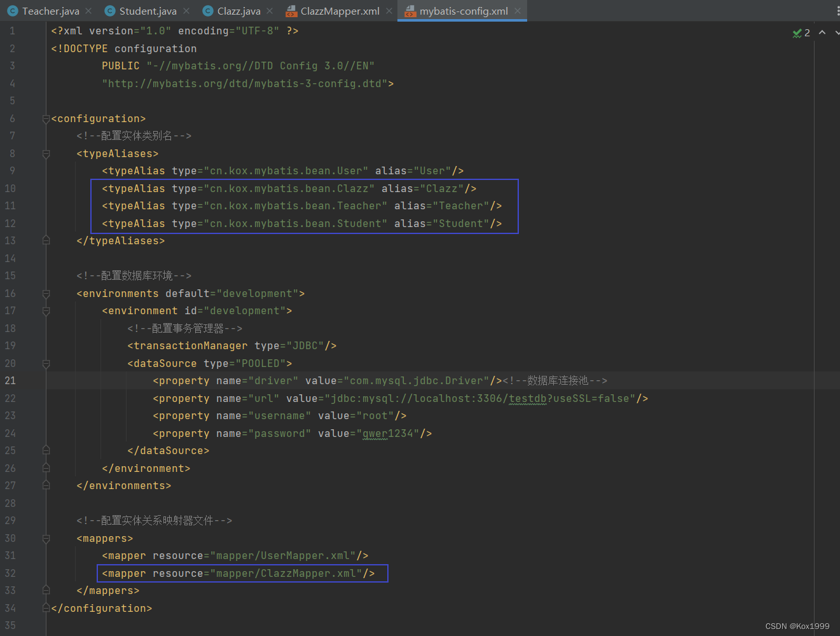Click the fold end marker at line 26
This screenshot has width=840, height=636.
click(46, 468)
